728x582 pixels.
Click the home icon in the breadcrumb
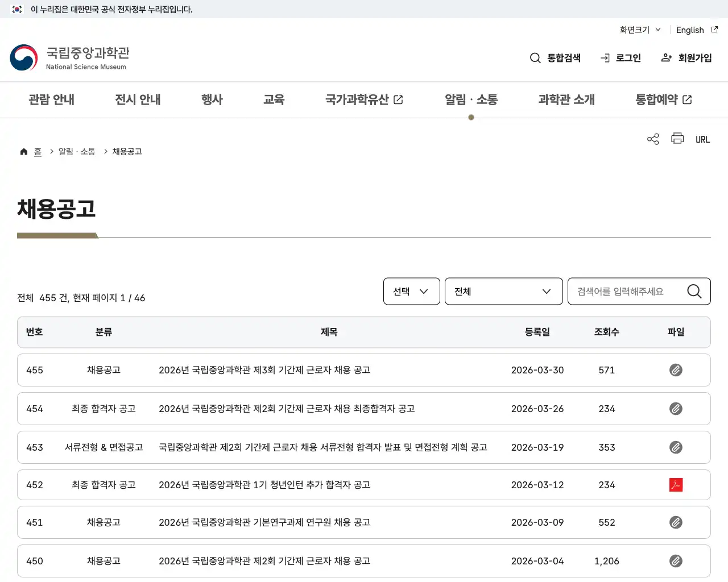click(x=23, y=151)
